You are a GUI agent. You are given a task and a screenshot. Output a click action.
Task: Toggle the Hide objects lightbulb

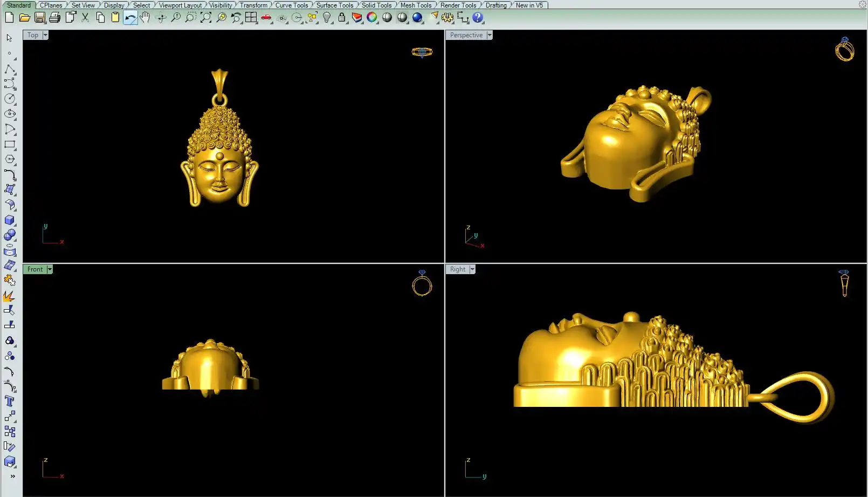click(x=327, y=18)
